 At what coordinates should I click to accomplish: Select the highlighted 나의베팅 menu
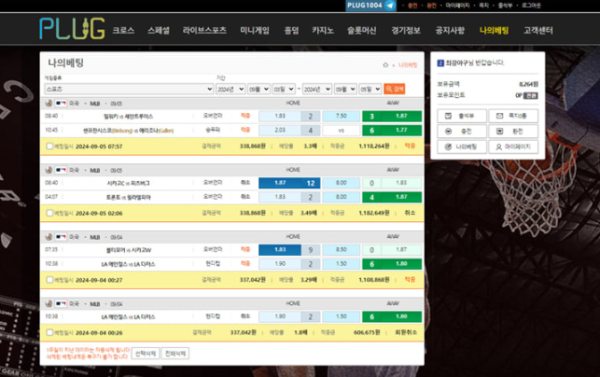click(x=494, y=30)
